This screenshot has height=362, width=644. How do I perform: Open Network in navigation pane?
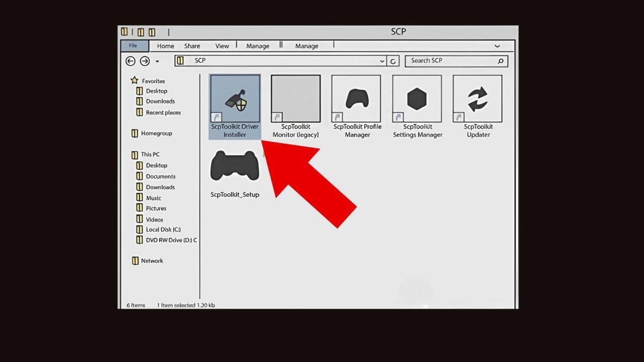[x=152, y=261]
